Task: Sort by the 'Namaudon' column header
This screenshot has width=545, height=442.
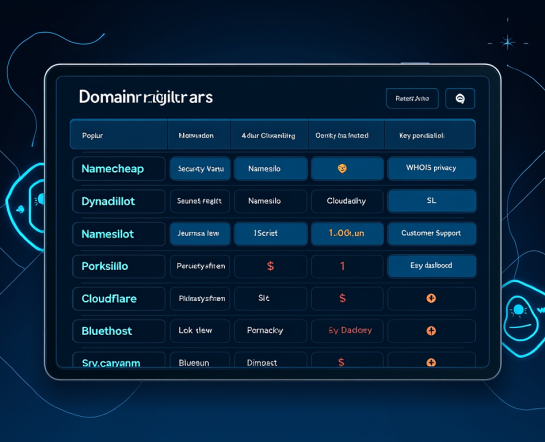Action: [199, 135]
